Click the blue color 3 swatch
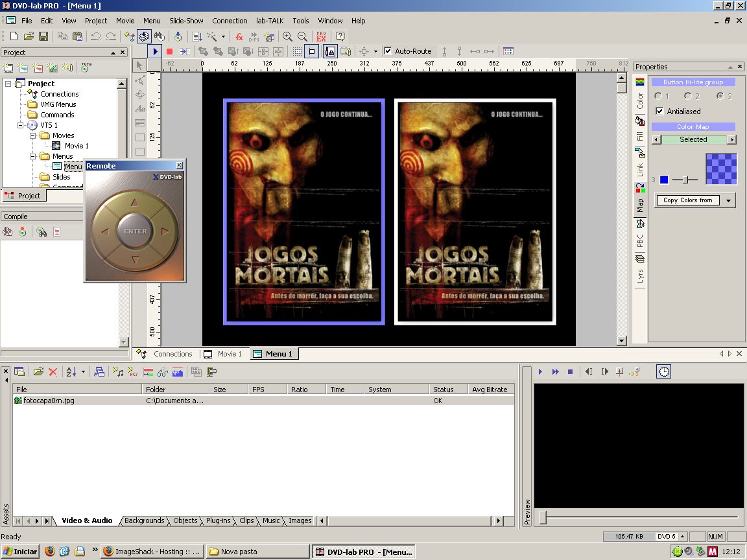This screenshot has height=560, width=747. pyautogui.click(x=664, y=180)
